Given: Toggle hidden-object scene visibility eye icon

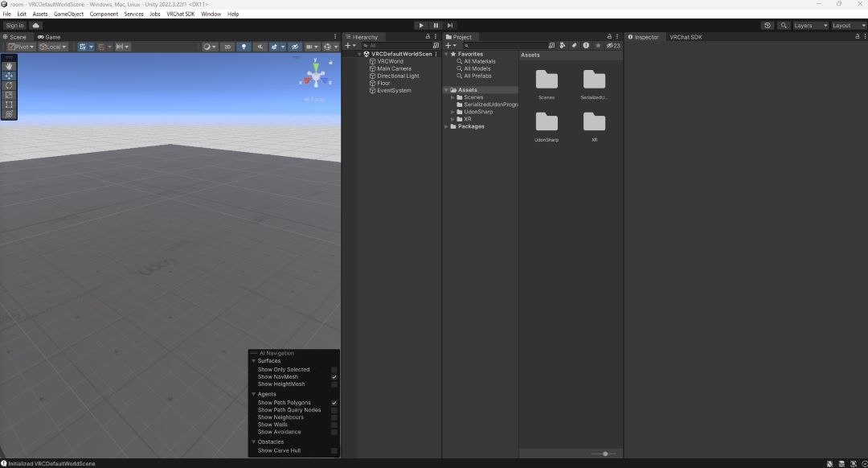Looking at the screenshot, I should [x=295, y=47].
